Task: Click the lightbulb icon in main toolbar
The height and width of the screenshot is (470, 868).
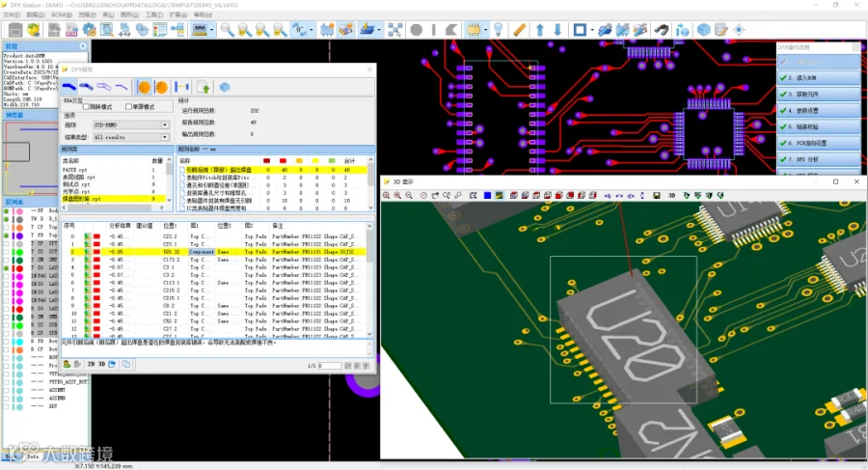Action: [x=499, y=29]
